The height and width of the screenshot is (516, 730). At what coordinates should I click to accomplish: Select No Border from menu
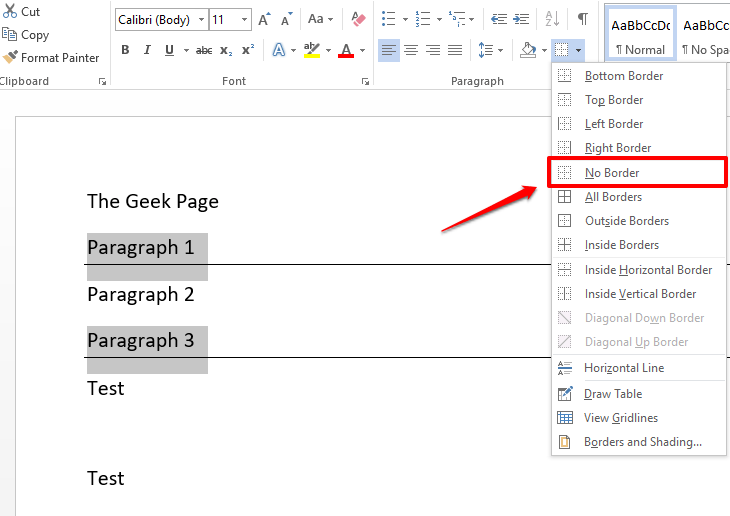click(x=611, y=172)
